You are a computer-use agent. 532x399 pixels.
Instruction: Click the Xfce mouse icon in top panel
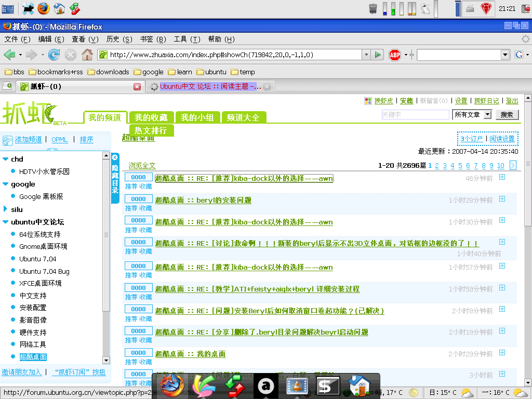28,8
